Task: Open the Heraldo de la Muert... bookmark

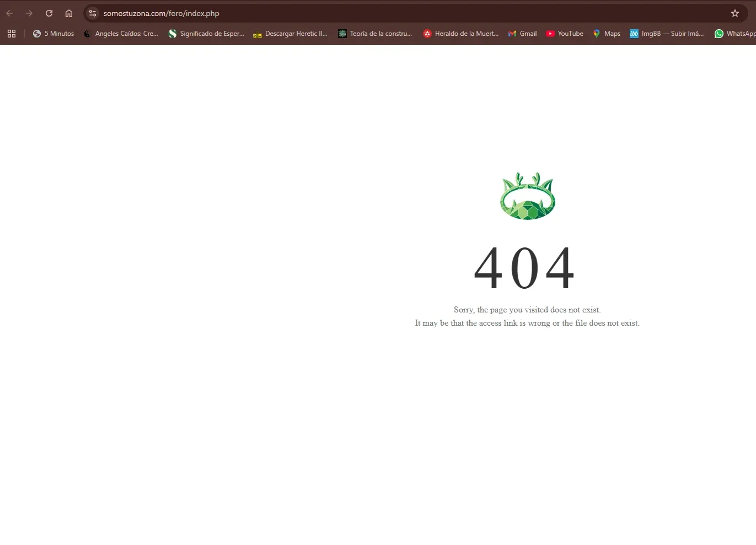Action: [461, 34]
